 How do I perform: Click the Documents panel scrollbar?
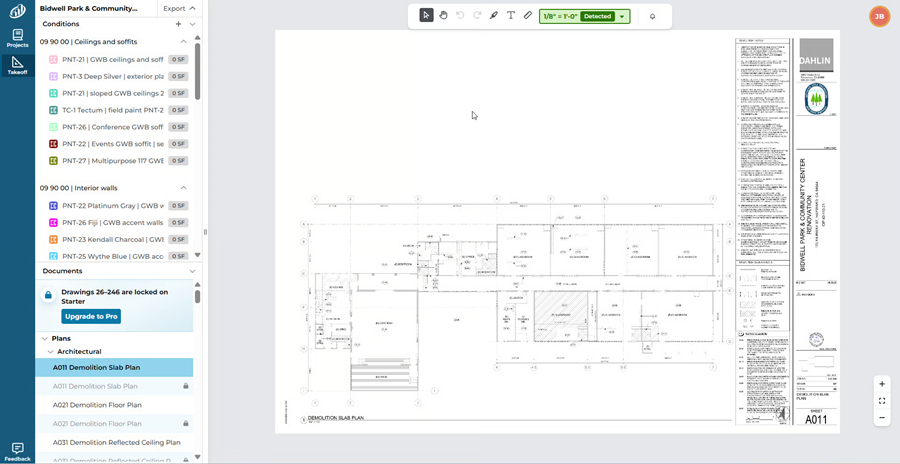[197, 296]
